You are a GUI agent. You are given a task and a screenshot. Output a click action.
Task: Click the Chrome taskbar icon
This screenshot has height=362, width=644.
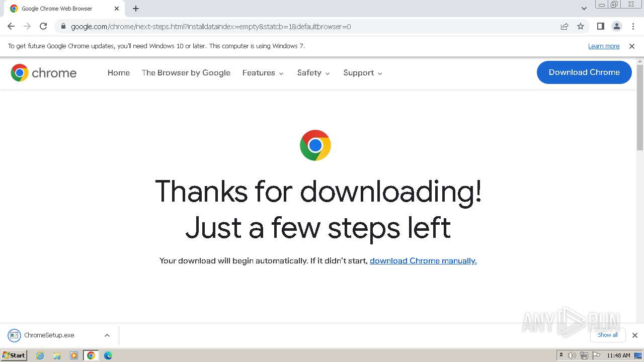(x=91, y=355)
